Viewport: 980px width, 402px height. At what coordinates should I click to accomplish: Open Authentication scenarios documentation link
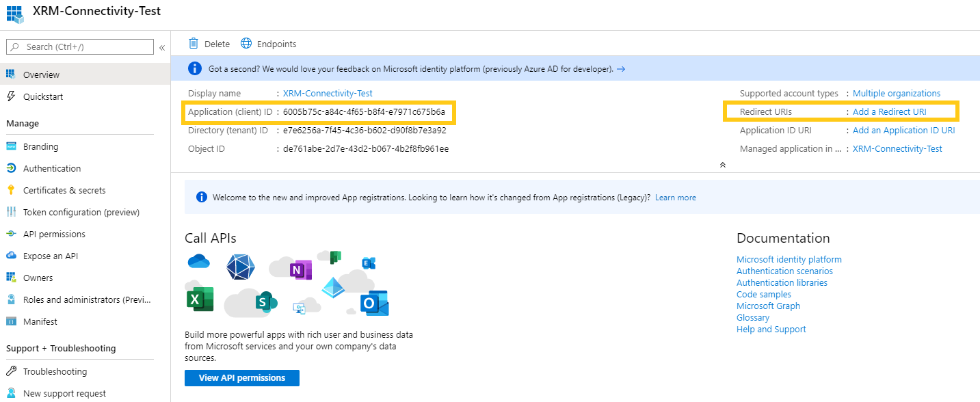pos(784,271)
